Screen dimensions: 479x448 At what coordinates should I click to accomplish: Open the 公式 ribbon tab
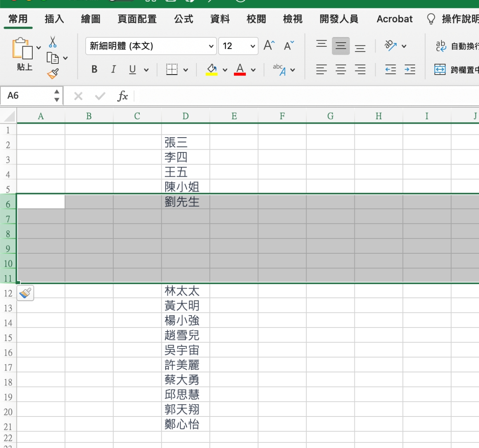click(x=184, y=19)
